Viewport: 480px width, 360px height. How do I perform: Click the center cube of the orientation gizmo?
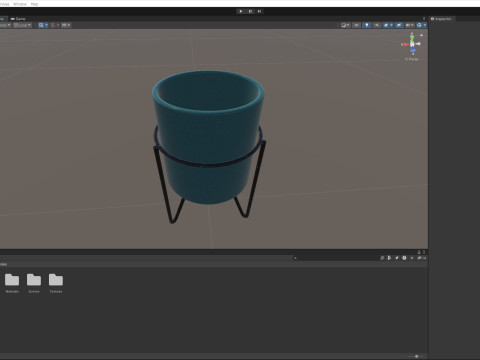tap(412, 44)
